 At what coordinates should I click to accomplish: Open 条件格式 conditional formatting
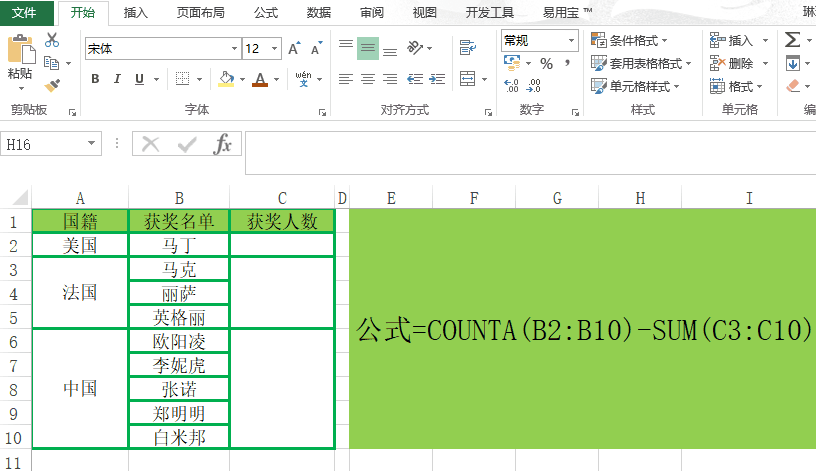coord(629,40)
